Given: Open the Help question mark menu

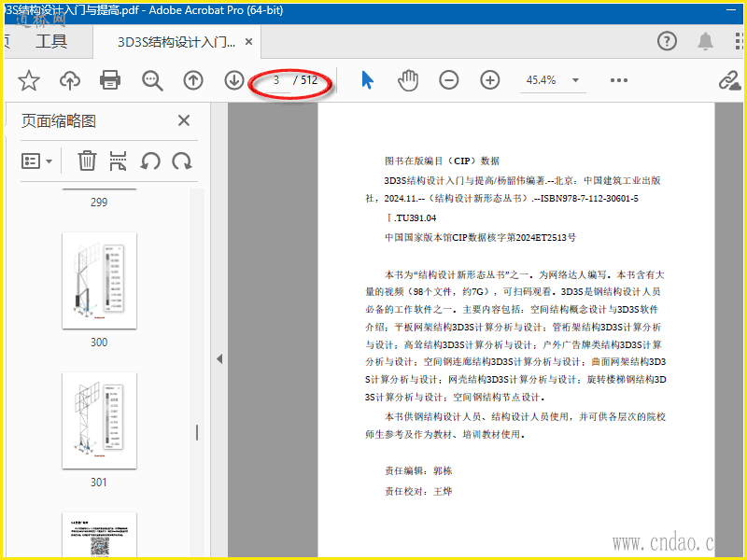Looking at the screenshot, I should [x=667, y=41].
